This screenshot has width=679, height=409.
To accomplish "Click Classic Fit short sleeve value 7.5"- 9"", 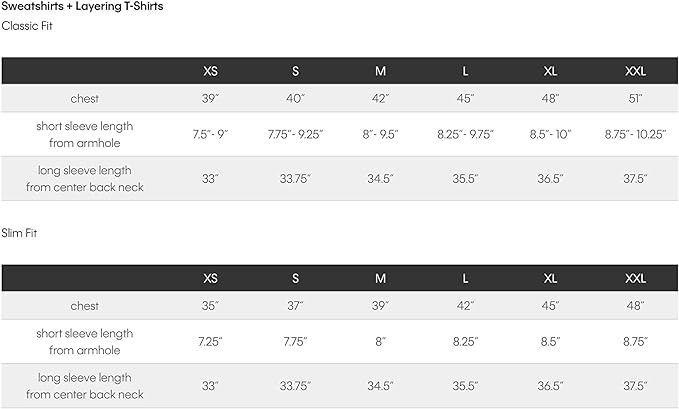I will pos(210,135).
